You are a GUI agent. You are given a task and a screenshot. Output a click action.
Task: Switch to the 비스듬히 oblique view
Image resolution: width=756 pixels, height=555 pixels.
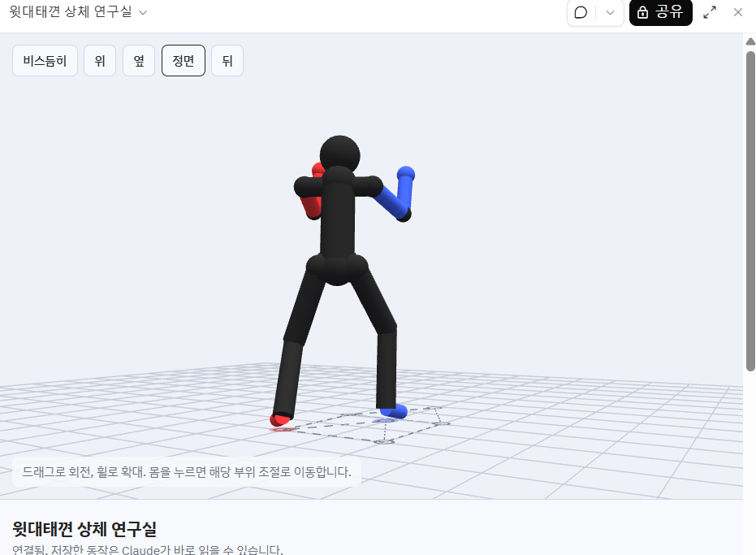(x=45, y=61)
